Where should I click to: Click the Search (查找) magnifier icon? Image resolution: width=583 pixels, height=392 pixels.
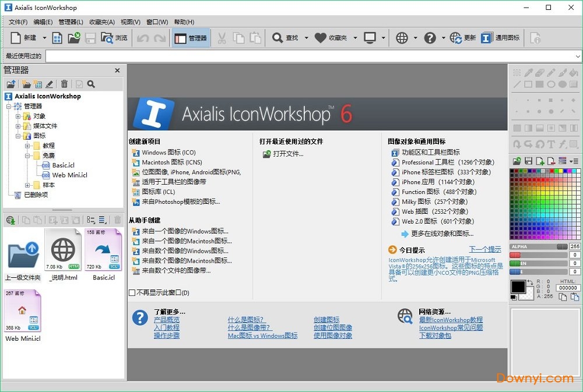click(x=278, y=38)
